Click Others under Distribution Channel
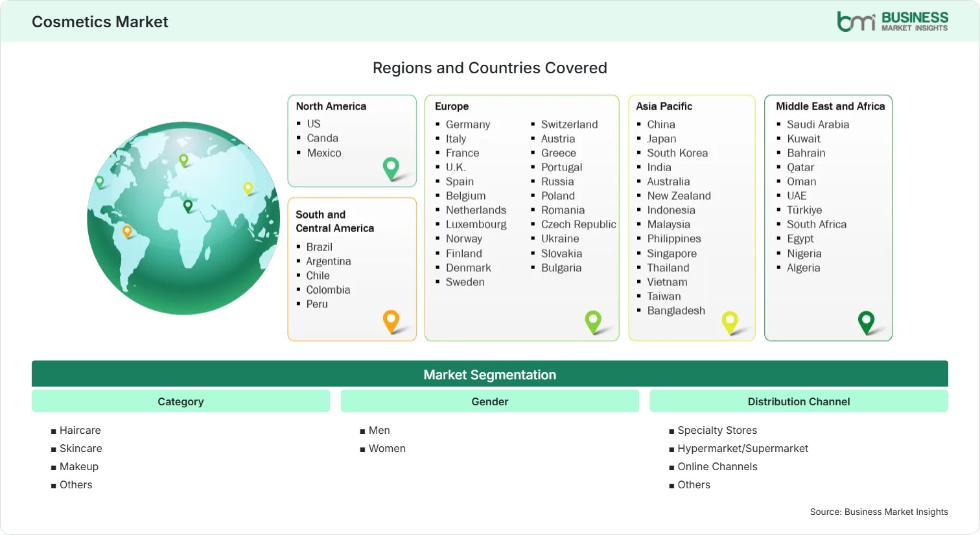The width and height of the screenshot is (980, 535). (694, 484)
